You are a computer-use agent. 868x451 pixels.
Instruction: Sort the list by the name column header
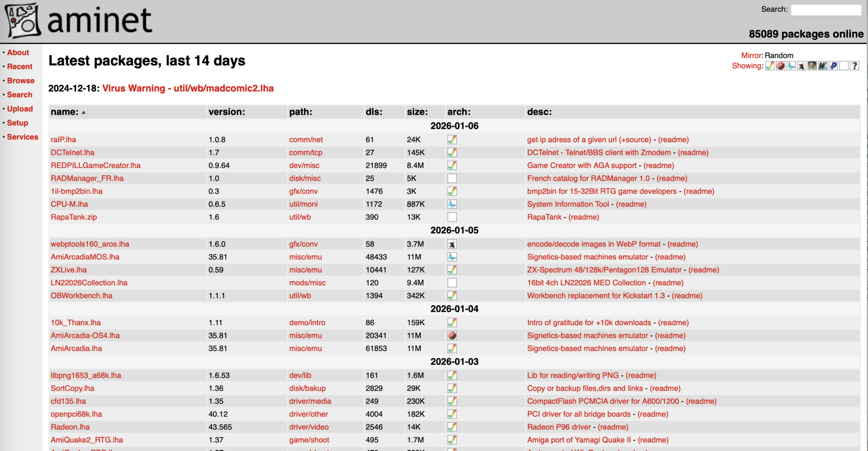pos(64,112)
